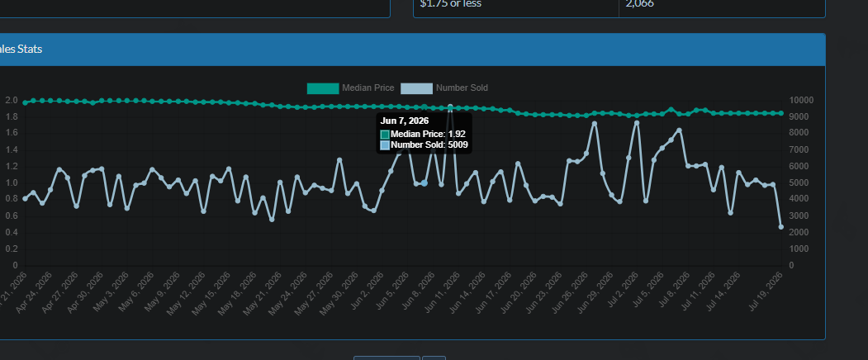Image resolution: width=868 pixels, height=360 pixels.
Task: Click the tooltip's 'Median Price: 1.92' line
Action: 428,134
